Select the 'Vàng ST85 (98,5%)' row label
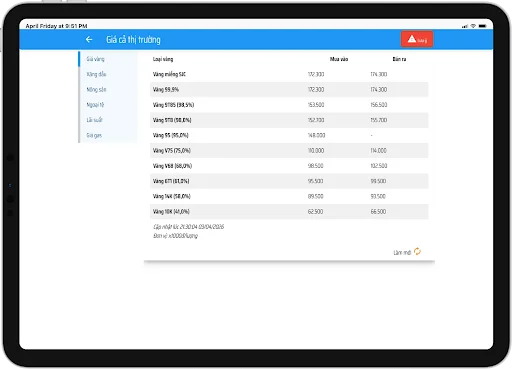The width and height of the screenshot is (512, 369). point(173,105)
